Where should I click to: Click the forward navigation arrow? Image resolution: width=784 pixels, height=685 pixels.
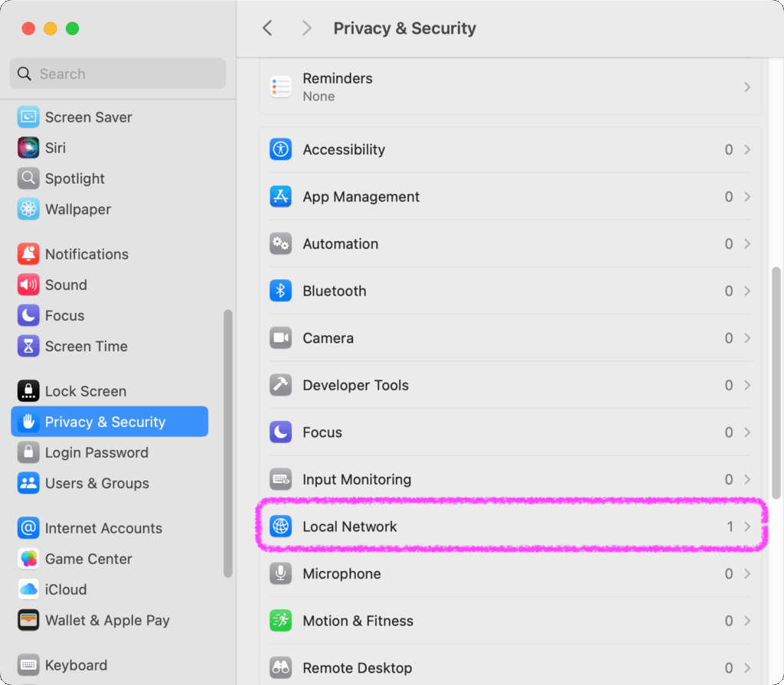(x=306, y=28)
